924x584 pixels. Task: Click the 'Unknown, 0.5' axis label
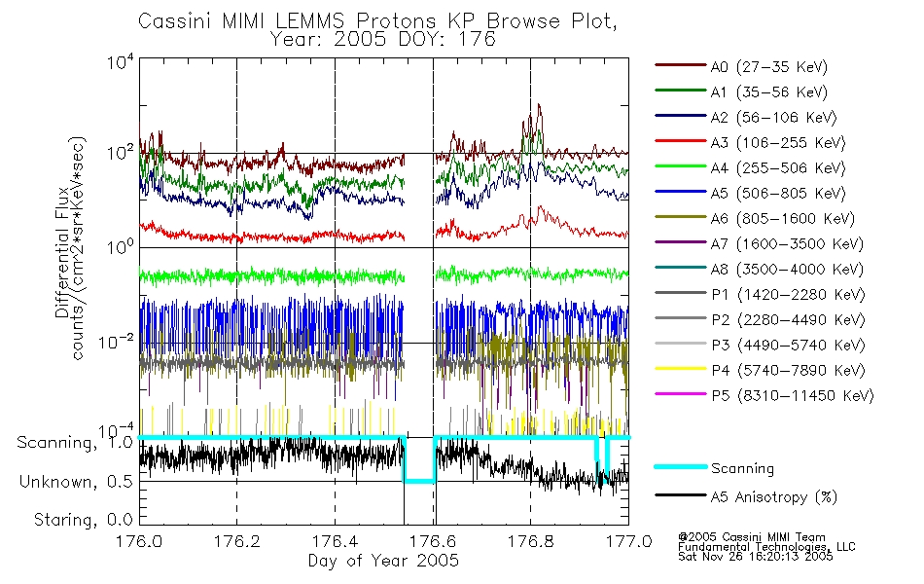pos(77,482)
